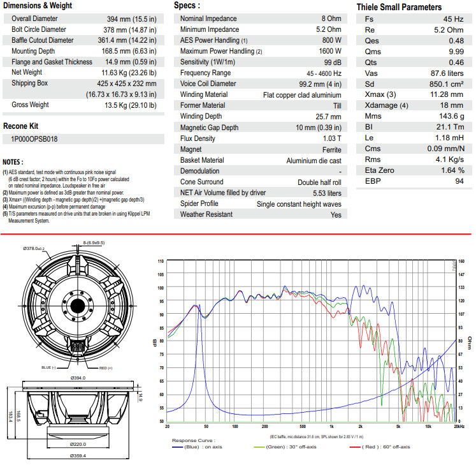This screenshot has height=465, width=476.
Task: Click the 'Thiele Small Parameters' heading
Action: (x=399, y=7)
